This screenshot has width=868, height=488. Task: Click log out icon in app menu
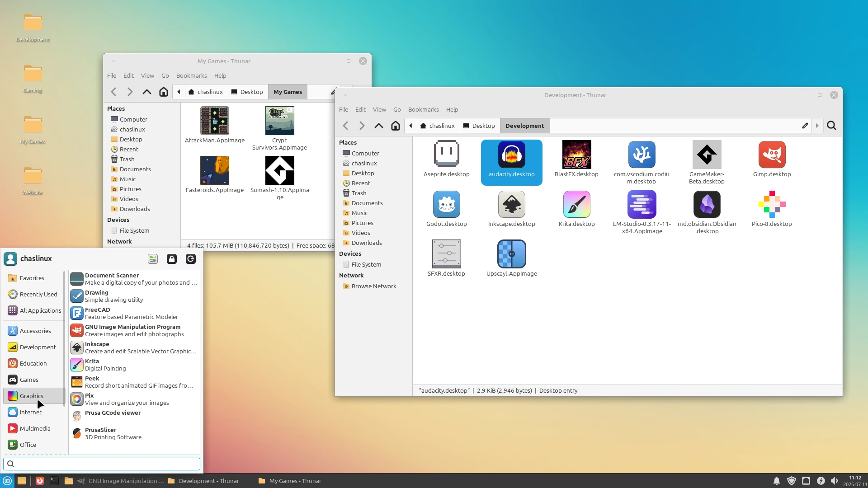191,258
